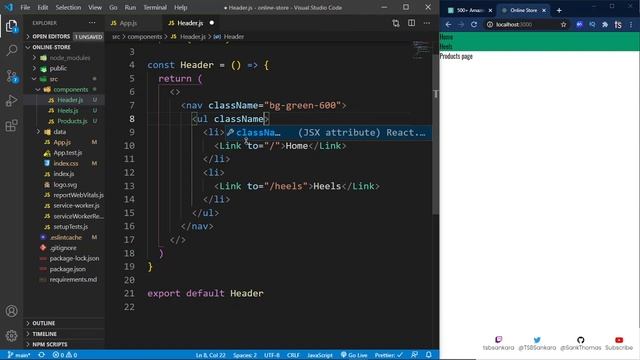Open browser extensions puzzle icon
This screenshot has height=360, width=640.
coord(605,24)
